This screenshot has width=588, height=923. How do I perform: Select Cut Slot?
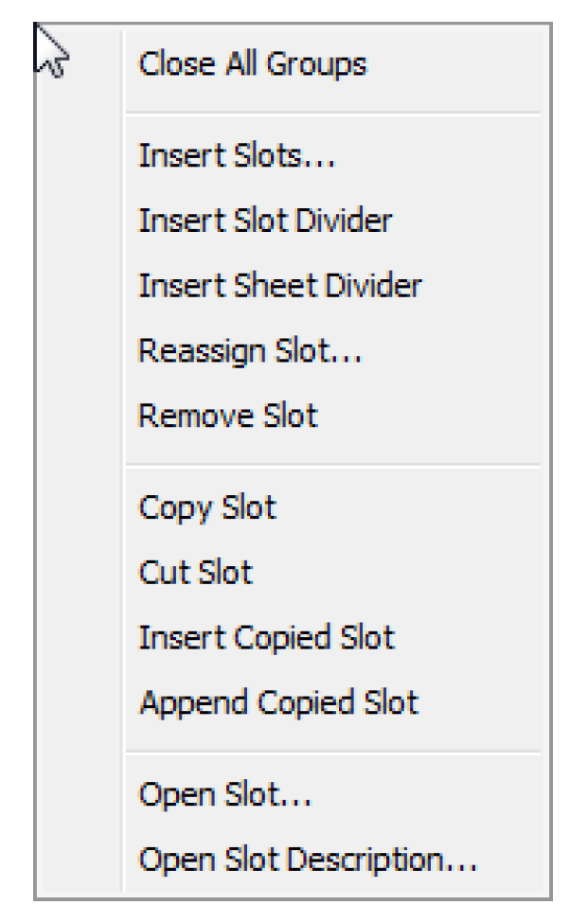(293, 573)
